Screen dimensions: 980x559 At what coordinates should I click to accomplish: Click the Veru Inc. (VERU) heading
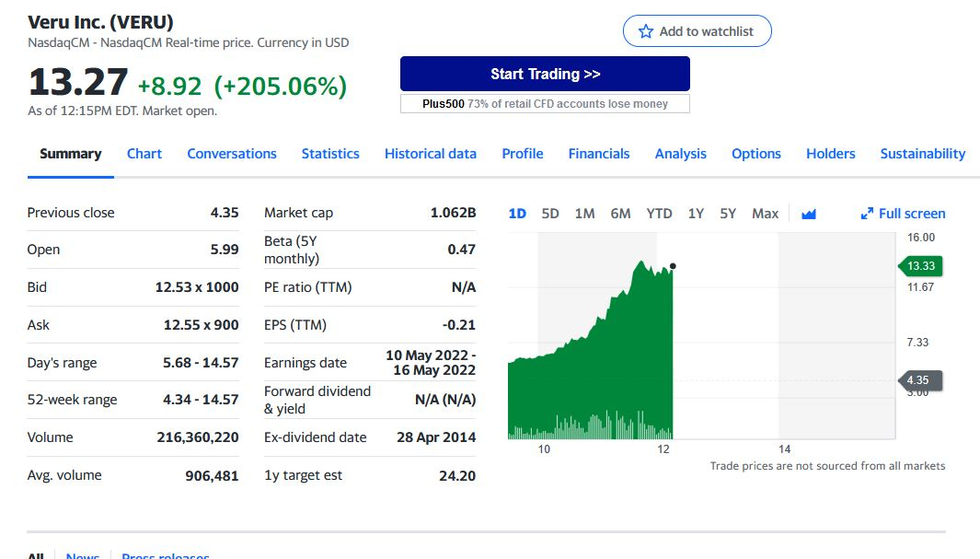coord(100,22)
